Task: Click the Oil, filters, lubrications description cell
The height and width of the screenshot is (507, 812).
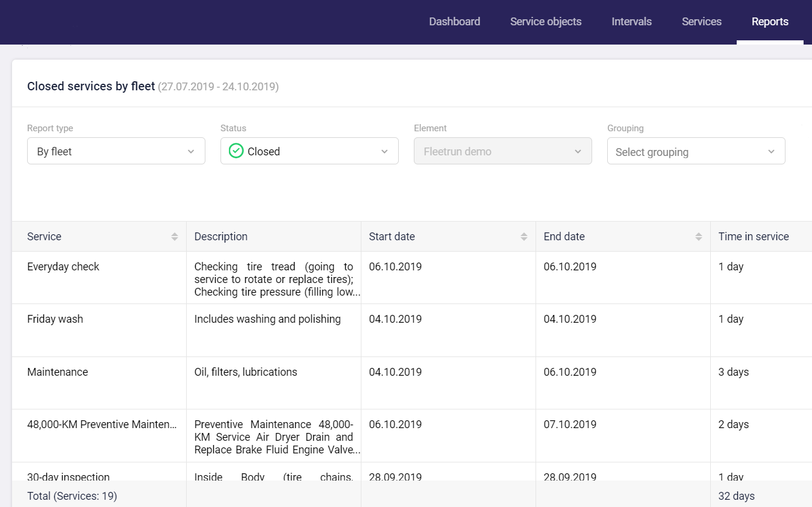Action: 246,372
